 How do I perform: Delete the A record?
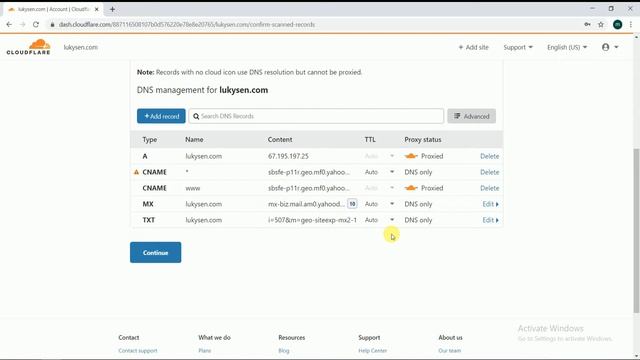[489, 156]
